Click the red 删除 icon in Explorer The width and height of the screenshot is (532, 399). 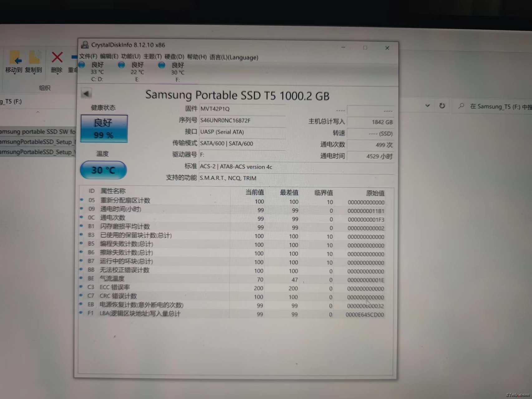[x=57, y=57]
